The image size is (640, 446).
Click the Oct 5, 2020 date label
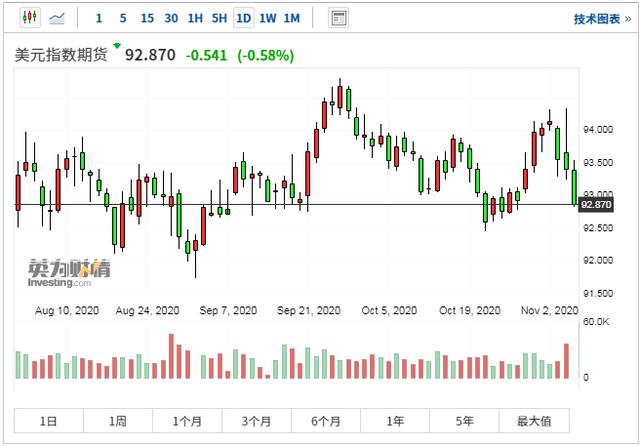click(389, 311)
